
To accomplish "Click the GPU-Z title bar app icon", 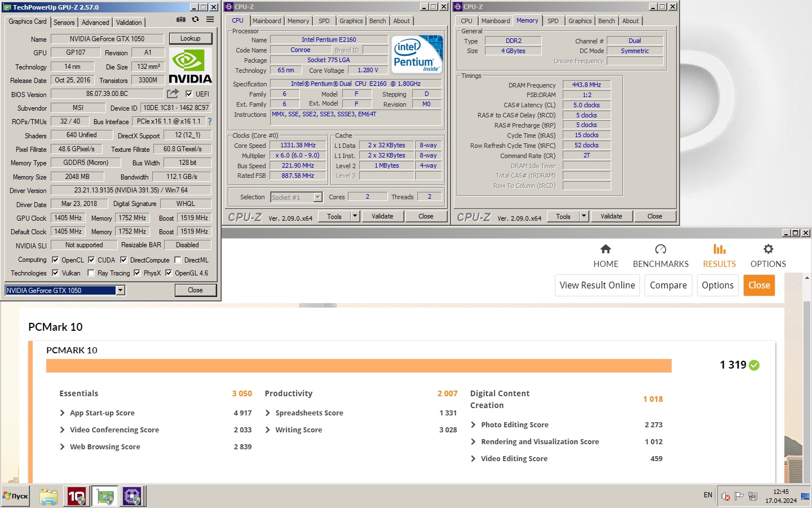I will point(7,7).
